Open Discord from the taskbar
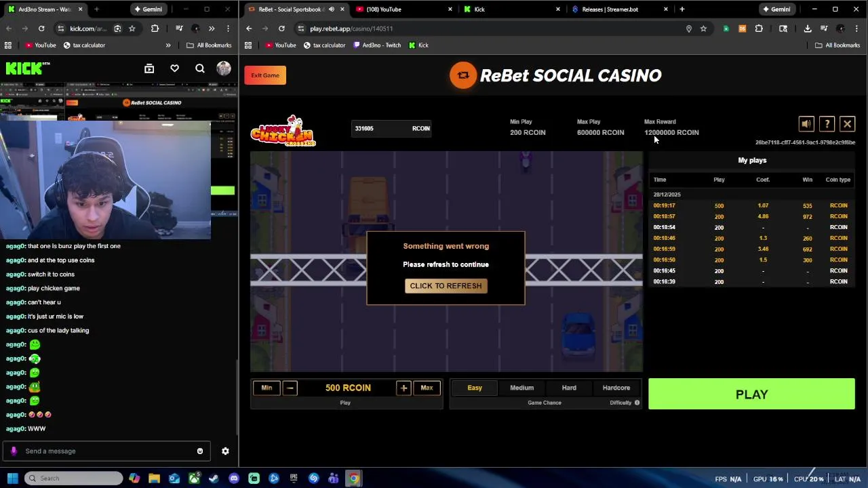 coord(234,479)
